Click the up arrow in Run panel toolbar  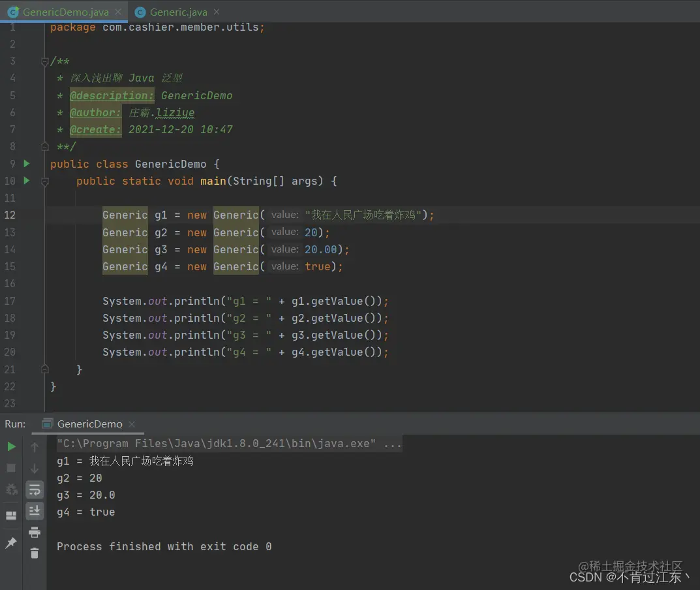[35, 446]
